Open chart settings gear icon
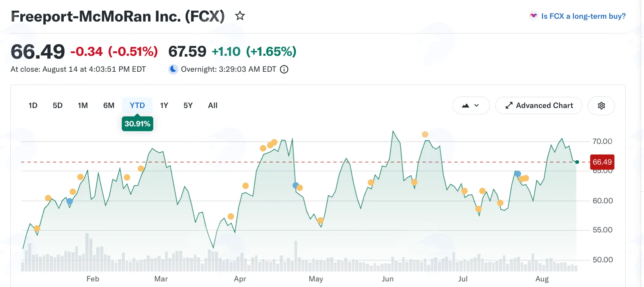 (x=601, y=106)
